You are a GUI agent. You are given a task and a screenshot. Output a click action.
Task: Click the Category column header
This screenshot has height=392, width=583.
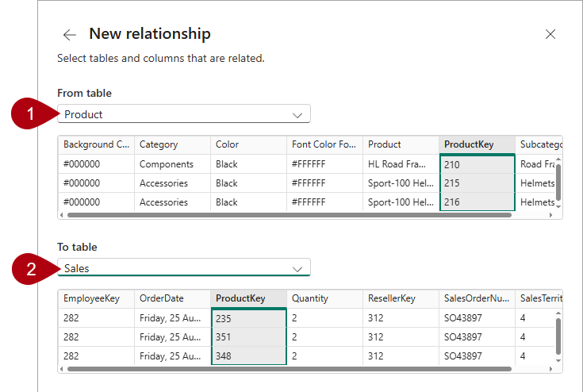pos(173,144)
